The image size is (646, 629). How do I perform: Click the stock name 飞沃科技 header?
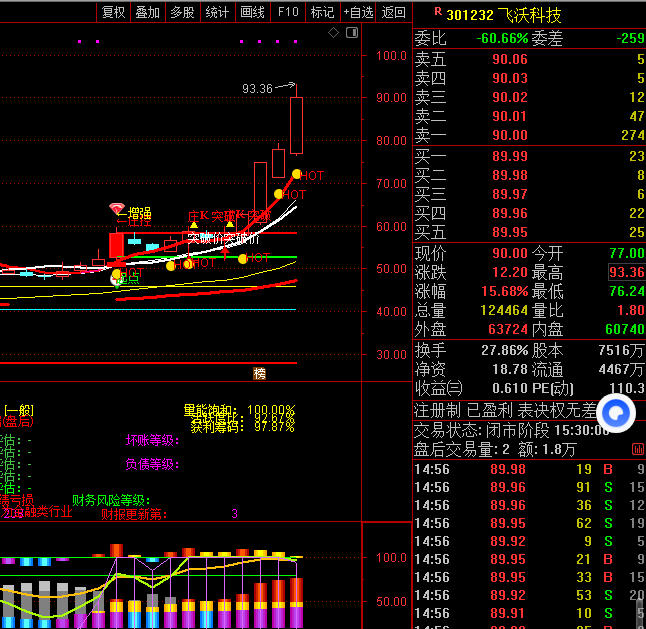531,15
